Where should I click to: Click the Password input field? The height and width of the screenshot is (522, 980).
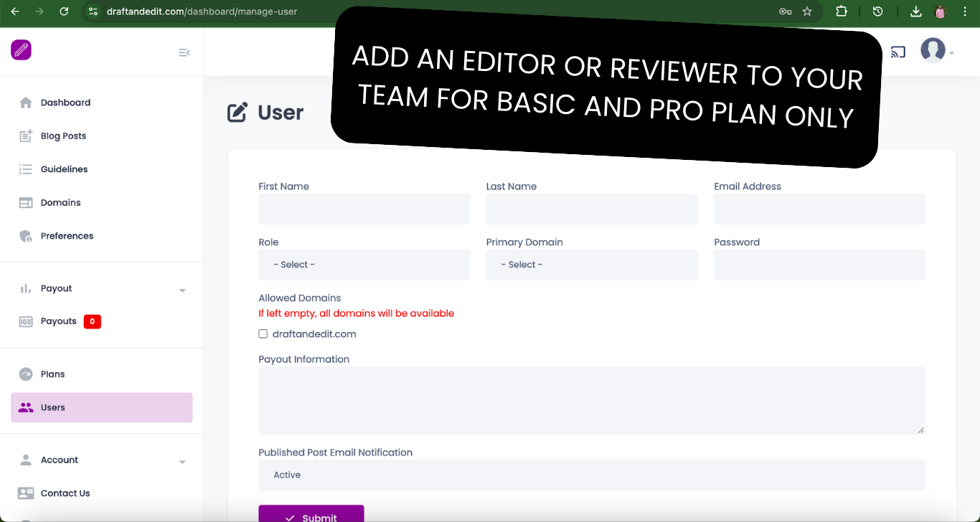click(819, 265)
